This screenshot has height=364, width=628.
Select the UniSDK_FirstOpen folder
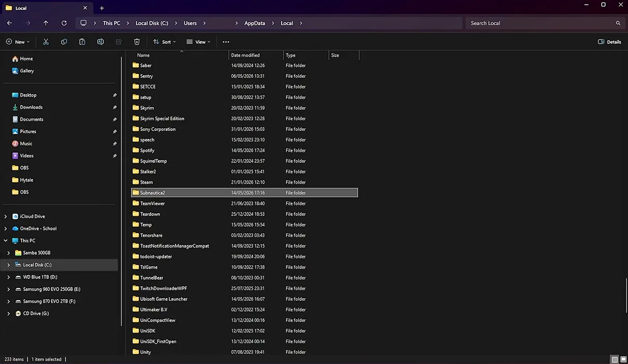244,341
